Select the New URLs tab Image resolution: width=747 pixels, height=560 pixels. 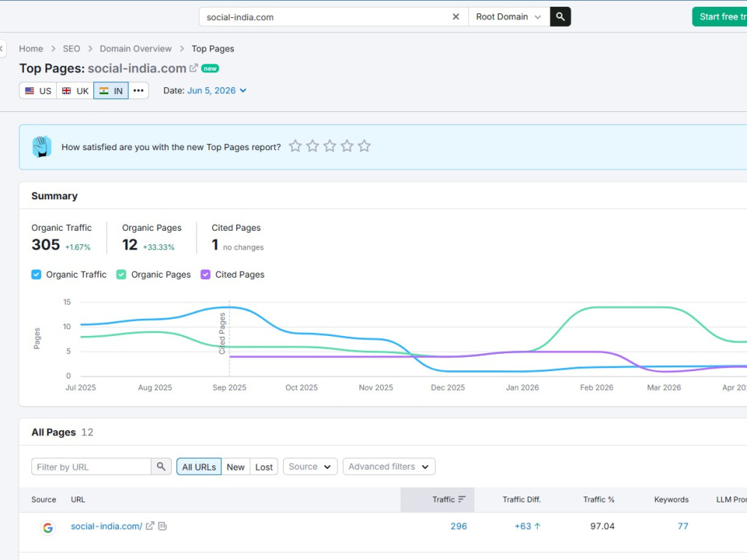pyautogui.click(x=235, y=467)
